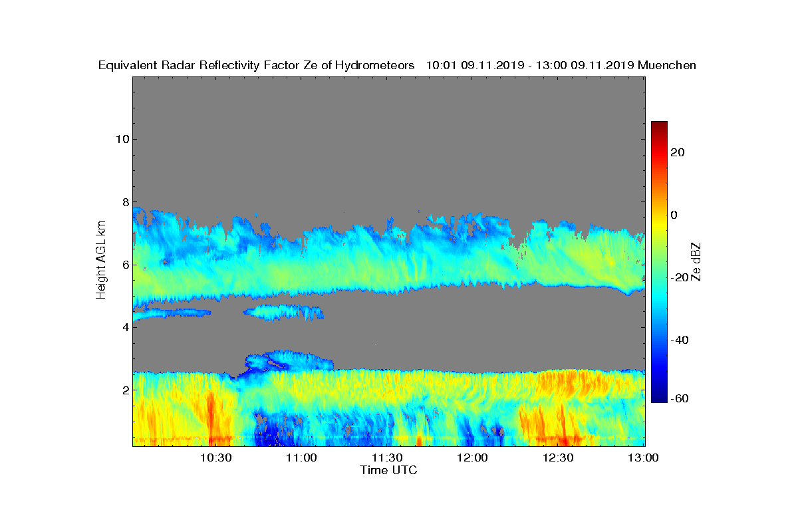
Task: Click the '12:30' time tick label
Action: [x=559, y=458]
